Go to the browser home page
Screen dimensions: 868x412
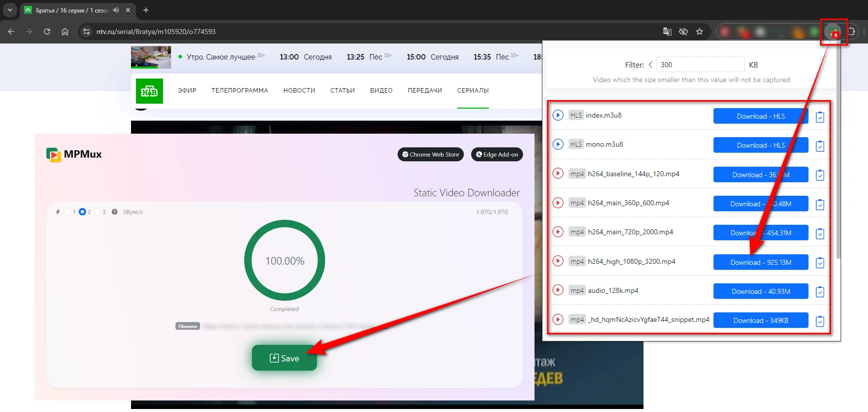coord(65,32)
